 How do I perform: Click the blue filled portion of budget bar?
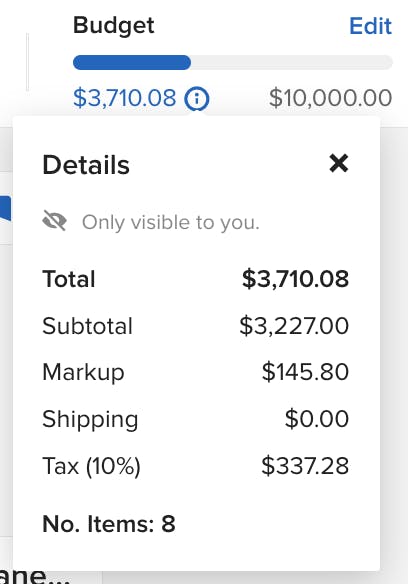pyautogui.click(x=132, y=63)
